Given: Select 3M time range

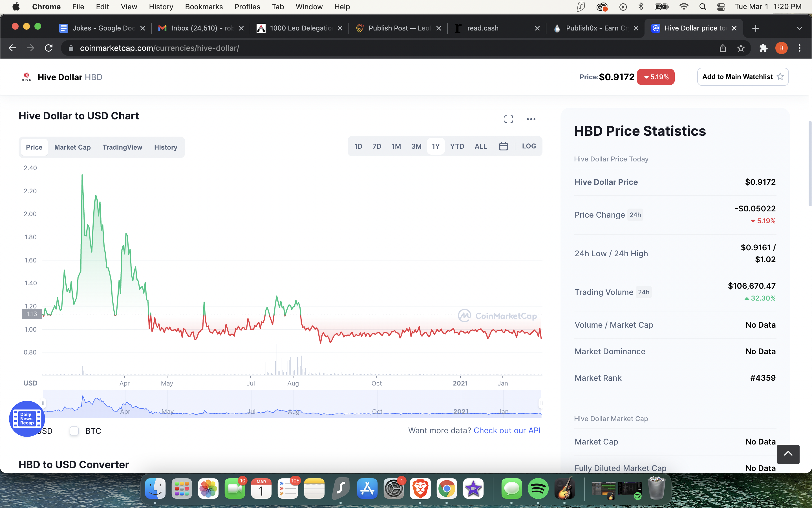Looking at the screenshot, I should [416, 146].
